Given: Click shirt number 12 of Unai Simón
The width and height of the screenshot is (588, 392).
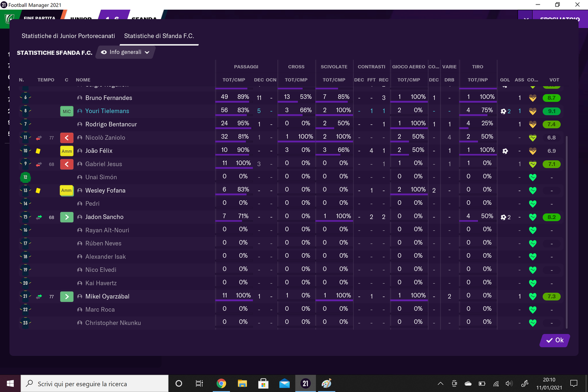Looking at the screenshot, I should pyautogui.click(x=25, y=177).
